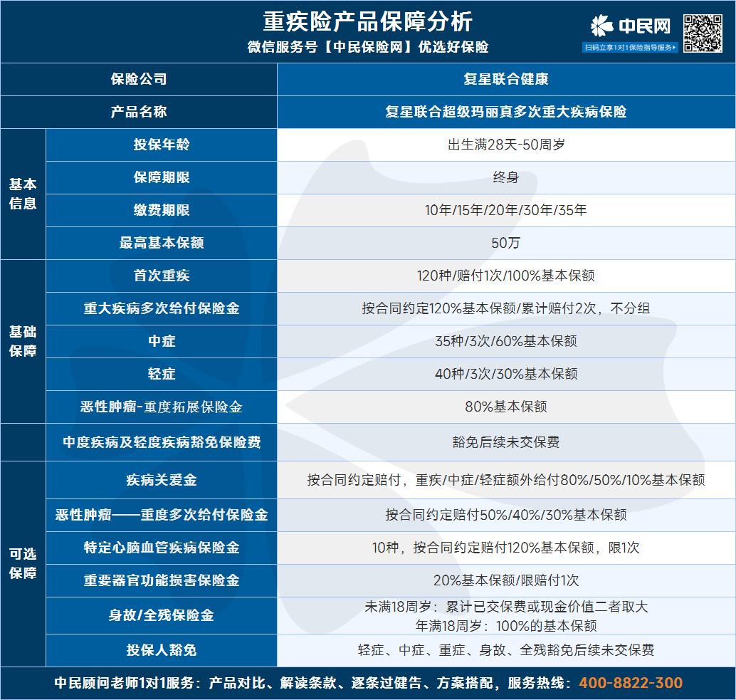Click the 首次重疾 row label
736x700 pixels.
(x=162, y=276)
